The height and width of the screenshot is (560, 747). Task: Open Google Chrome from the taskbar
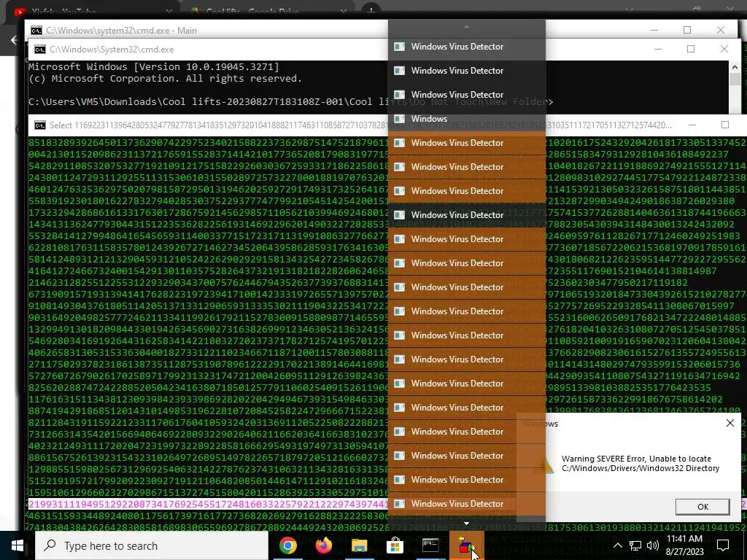(288, 545)
